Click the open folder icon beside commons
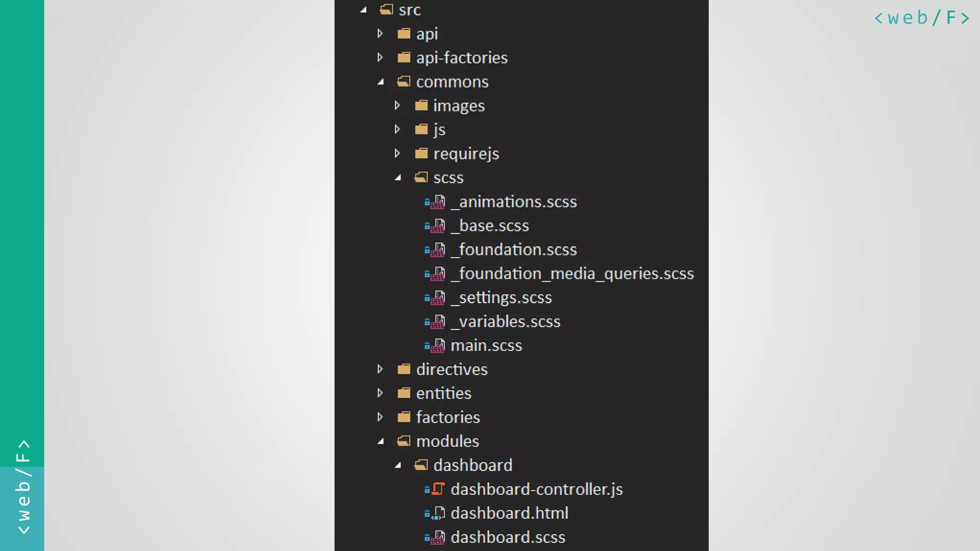The image size is (980, 551). point(404,82)
